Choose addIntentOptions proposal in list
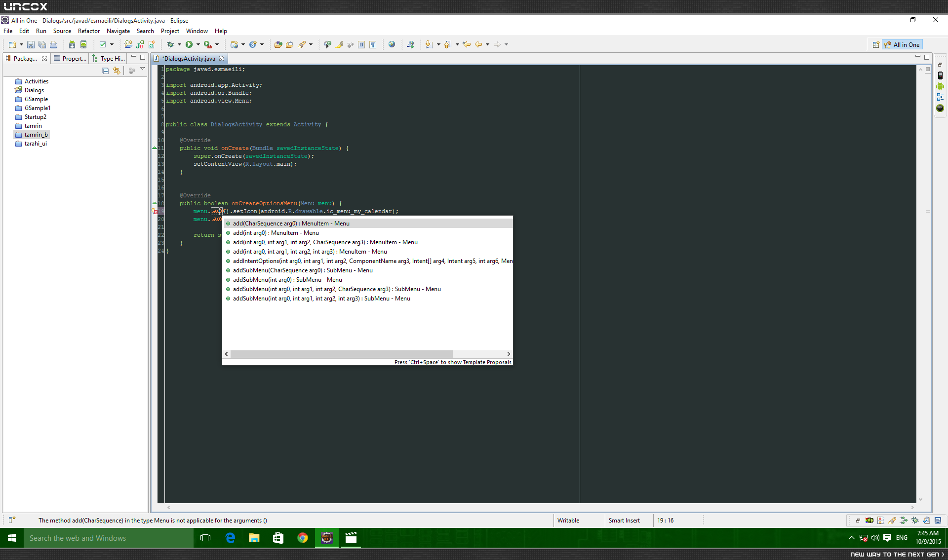The height and width of the screenshot is (560, 948). (368, 261)
